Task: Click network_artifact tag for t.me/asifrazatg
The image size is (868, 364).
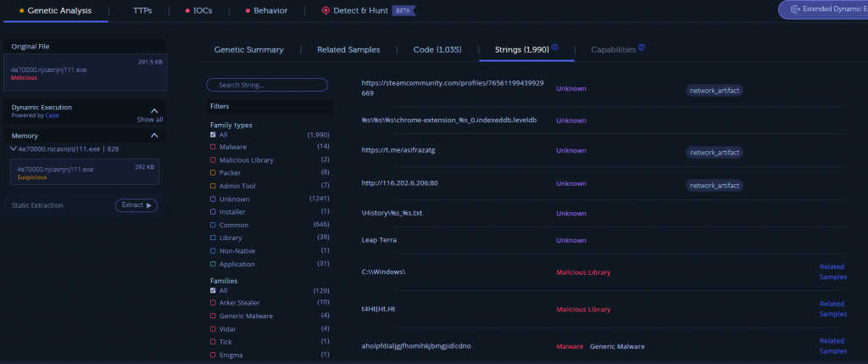Action: coord(715,153)
